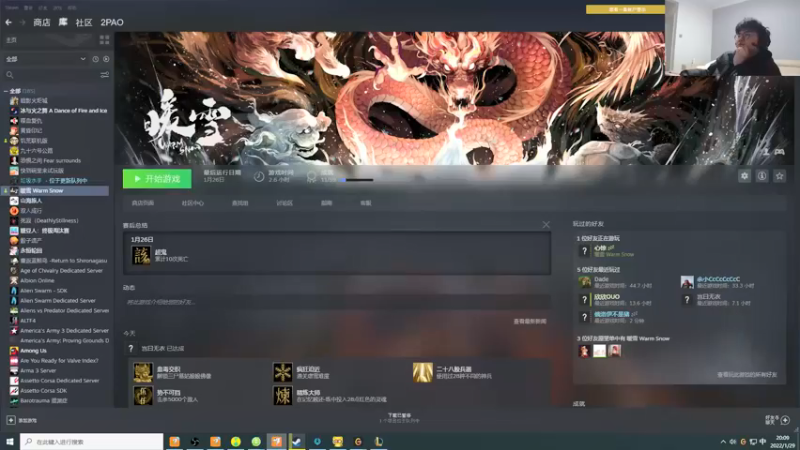Open add a game plus icon
The height and width of the screenshot is (450, 800).
click(x=11, y=420)
